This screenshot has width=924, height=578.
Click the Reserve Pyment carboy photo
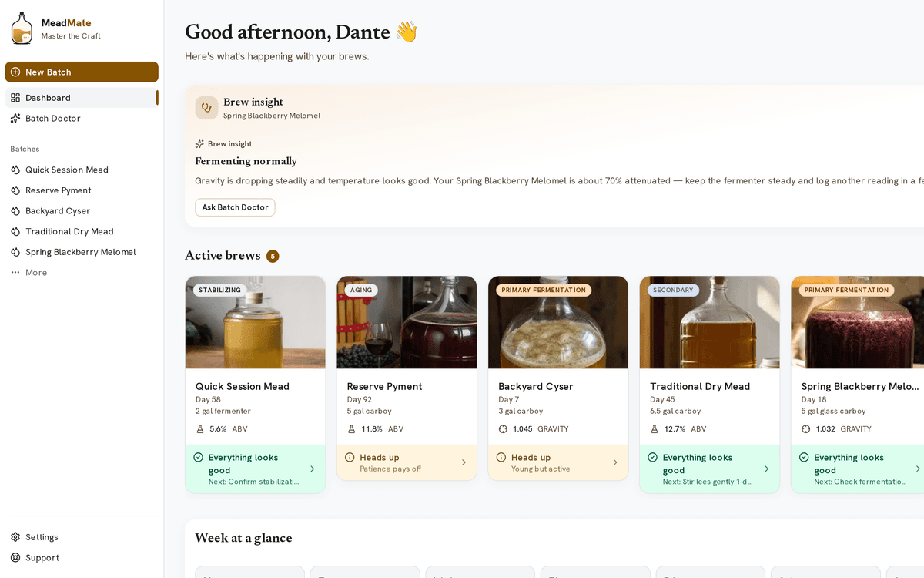pyautogui.click(x=407, y=322)
